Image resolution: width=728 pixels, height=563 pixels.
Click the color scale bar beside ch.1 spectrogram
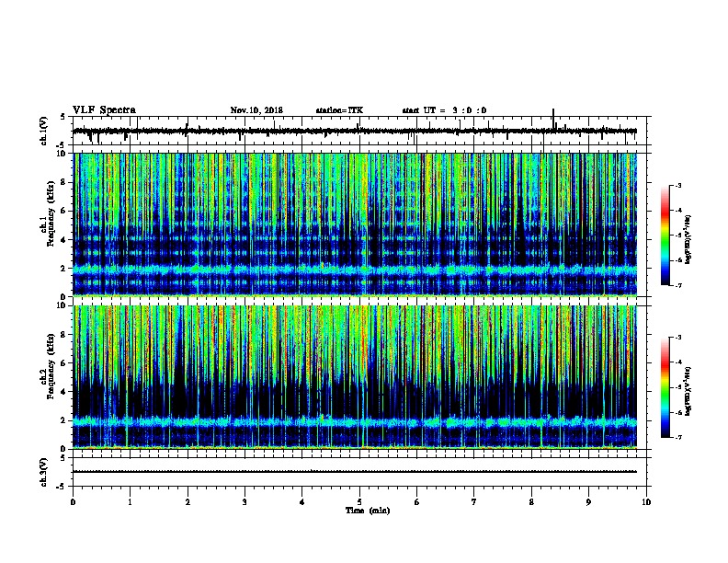[665, 236]
